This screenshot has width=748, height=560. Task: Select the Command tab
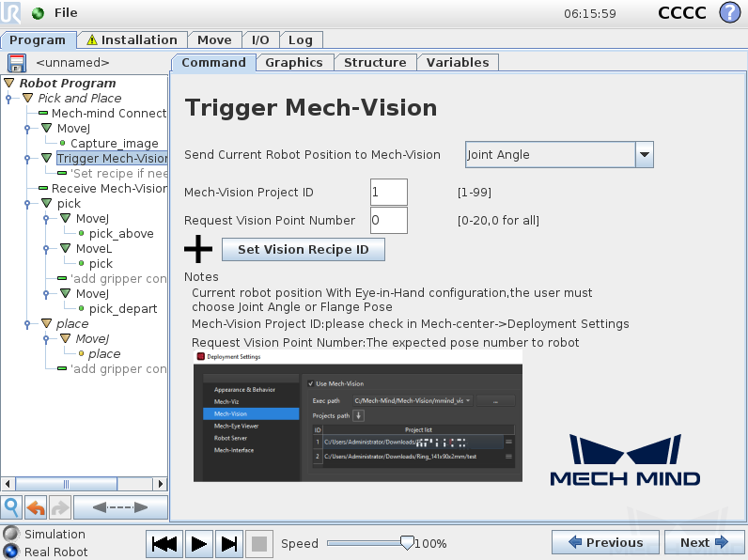[x=213, y=63]
